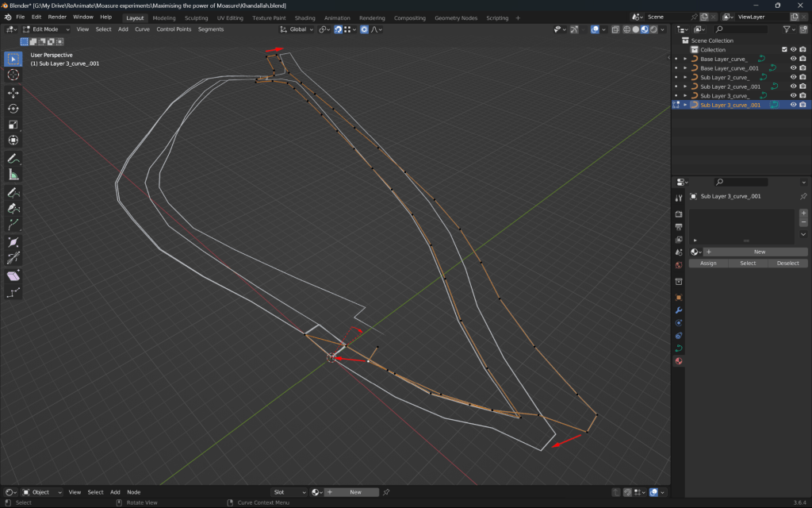Activate the Rotate tool

point(13,109)
